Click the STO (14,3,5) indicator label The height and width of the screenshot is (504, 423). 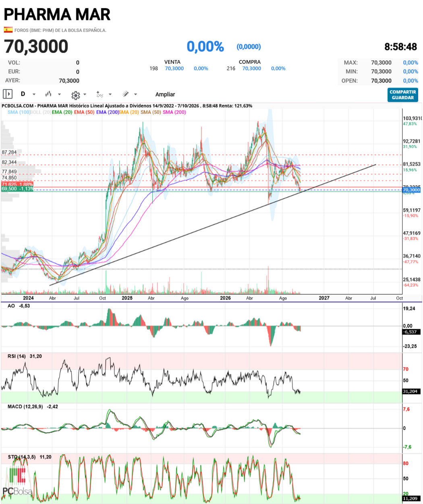(22, 457)
